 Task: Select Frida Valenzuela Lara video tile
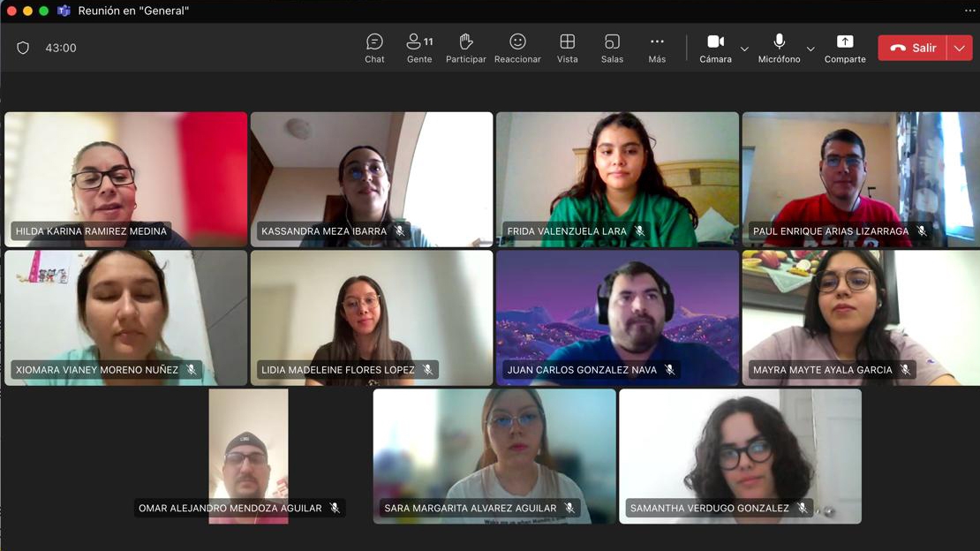[617, 179]
